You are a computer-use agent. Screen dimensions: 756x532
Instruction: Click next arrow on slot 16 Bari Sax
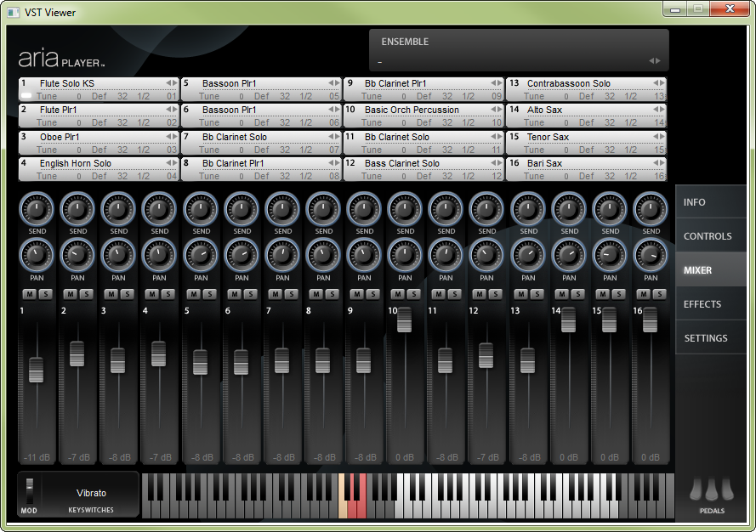(x=662, y=163)
